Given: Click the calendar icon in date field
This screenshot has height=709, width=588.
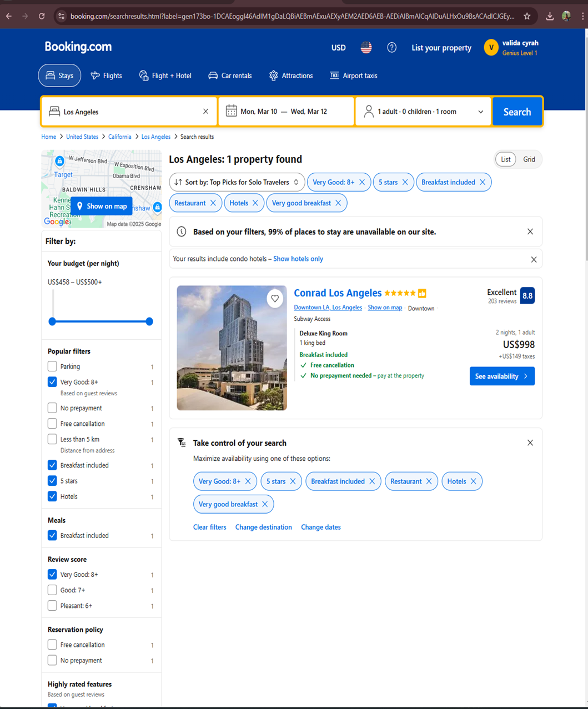Looking at the screenshot, I should point(231,111).
